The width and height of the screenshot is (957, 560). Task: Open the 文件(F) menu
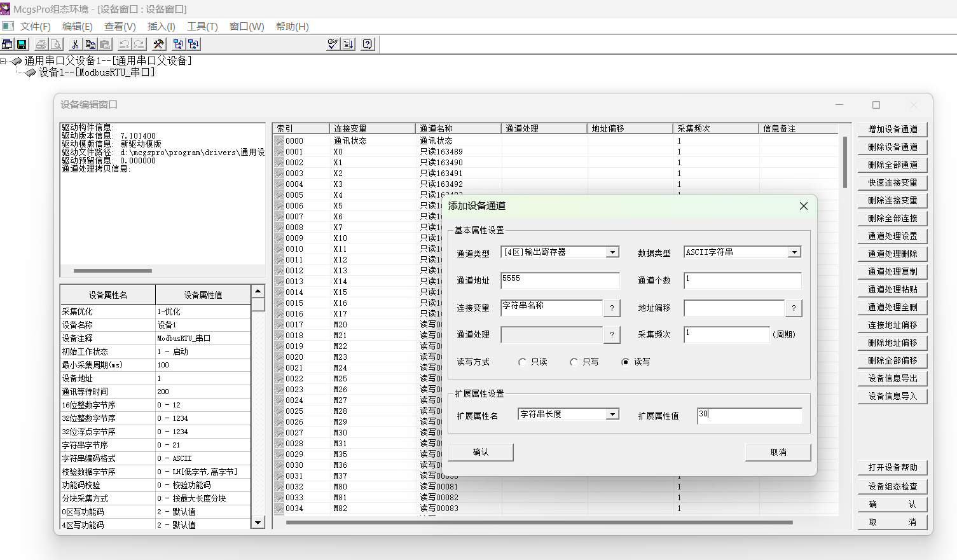click(35, 26)
